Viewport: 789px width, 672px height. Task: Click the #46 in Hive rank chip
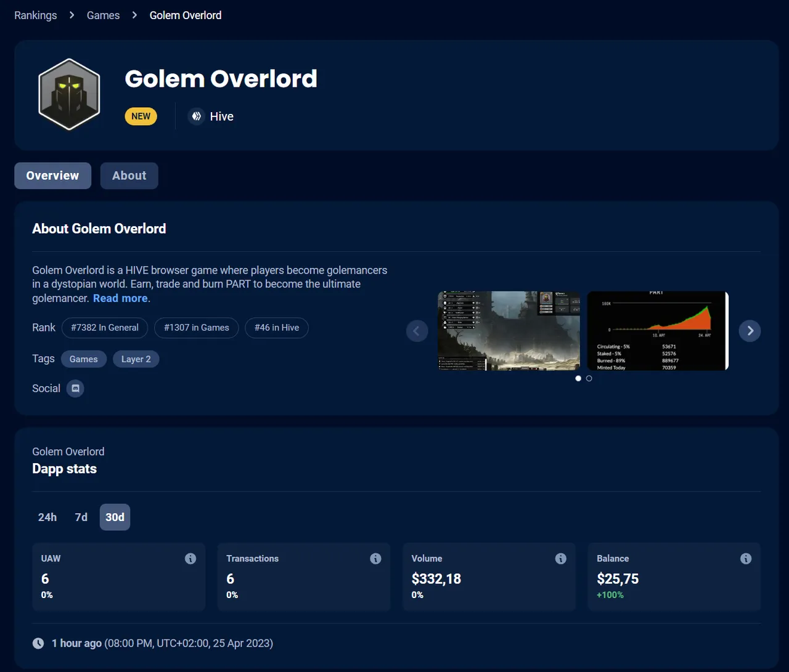tap(277, 328)
